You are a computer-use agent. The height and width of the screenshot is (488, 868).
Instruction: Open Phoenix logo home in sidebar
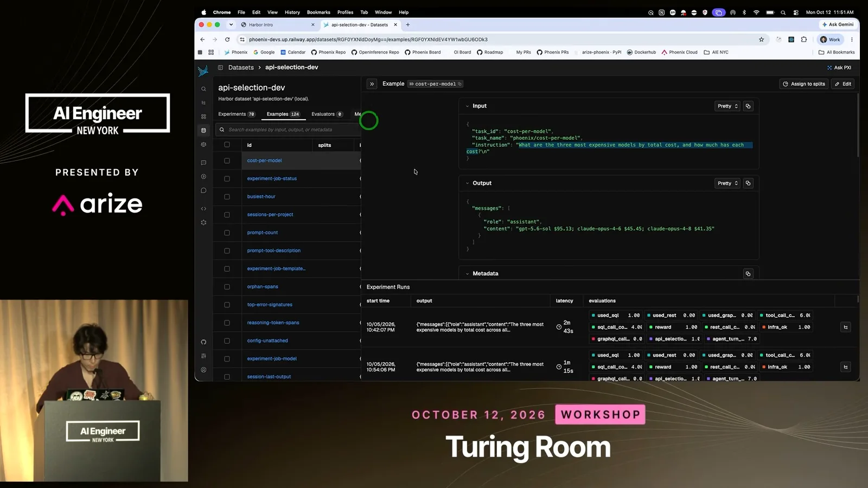click(x=203, y=70)
